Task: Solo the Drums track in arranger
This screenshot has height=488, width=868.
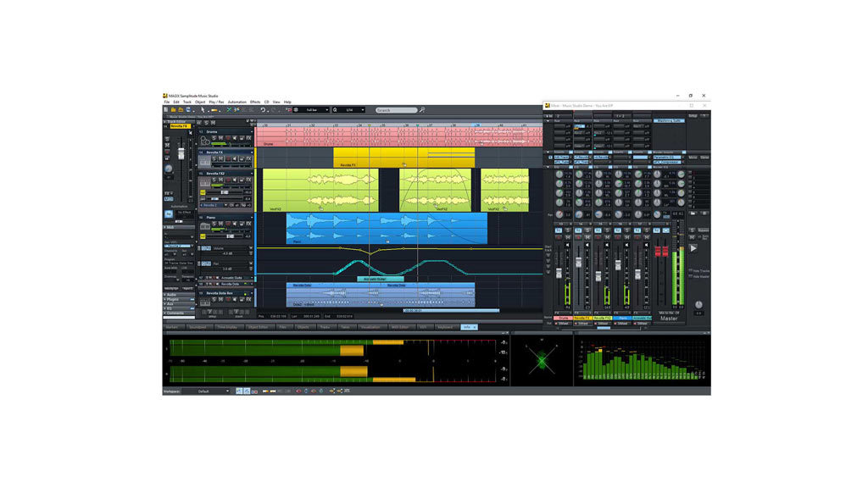Action: [214, 138]
